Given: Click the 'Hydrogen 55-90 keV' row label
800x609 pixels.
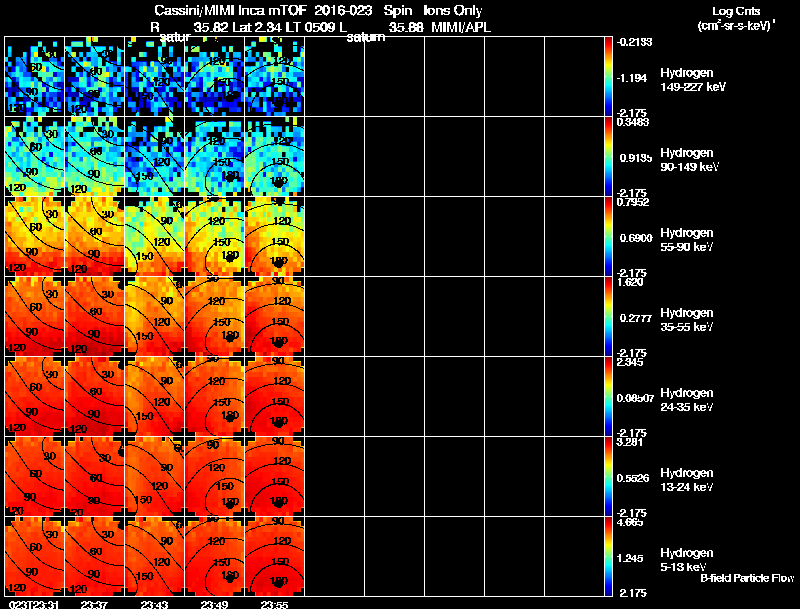Looking at the screenshot, I should [x=687, y=240].
